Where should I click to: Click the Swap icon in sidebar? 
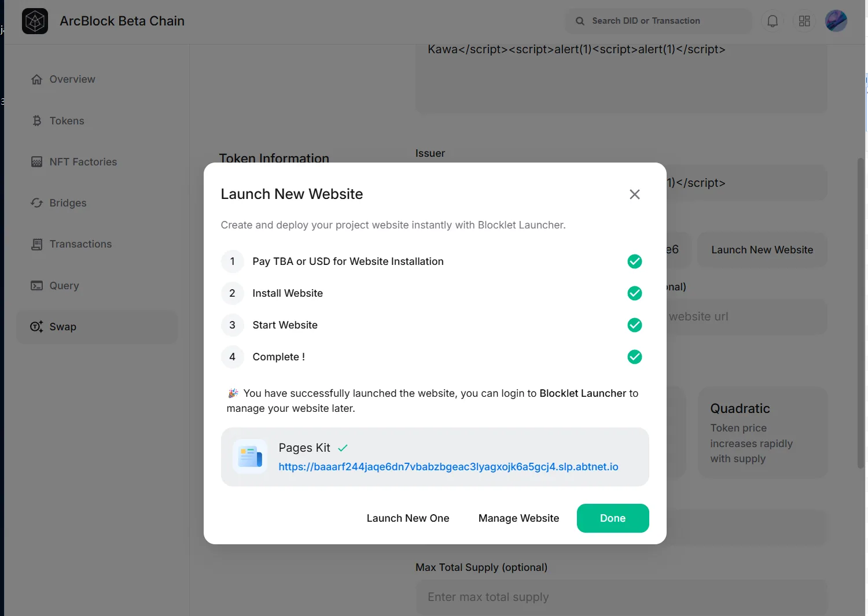click(x=36, y=327)
